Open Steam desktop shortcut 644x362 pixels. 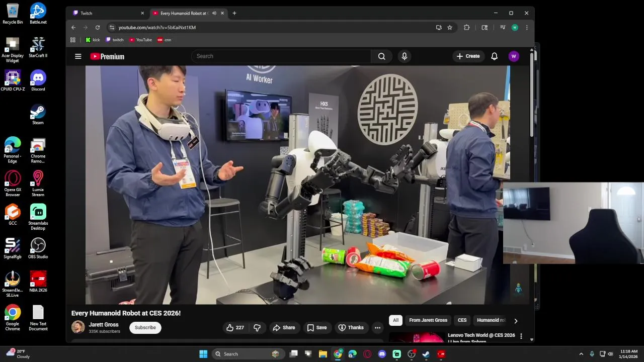pos(38,115)
